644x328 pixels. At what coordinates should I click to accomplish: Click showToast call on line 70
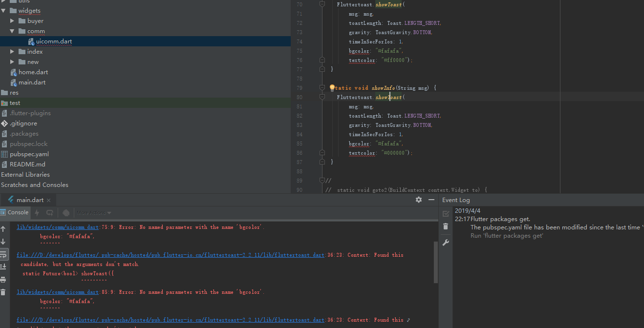(389, 4)
